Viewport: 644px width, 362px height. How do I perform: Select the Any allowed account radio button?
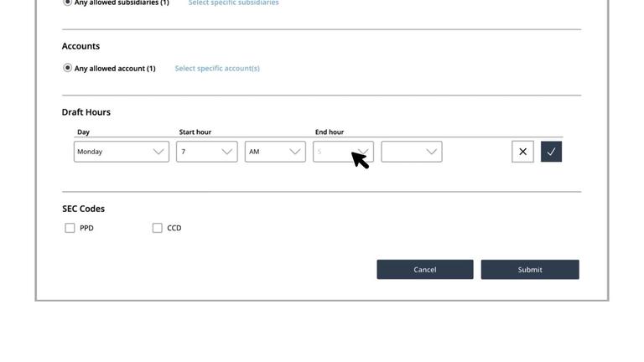68,68
